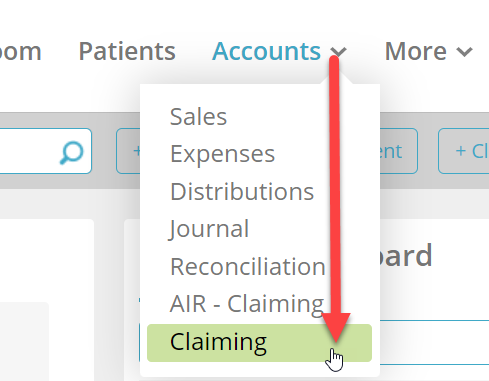Image resolution: width=489 pixels, height=381 pixels.
Task: Open the Patients tab
Action: [x=127, y=51]
